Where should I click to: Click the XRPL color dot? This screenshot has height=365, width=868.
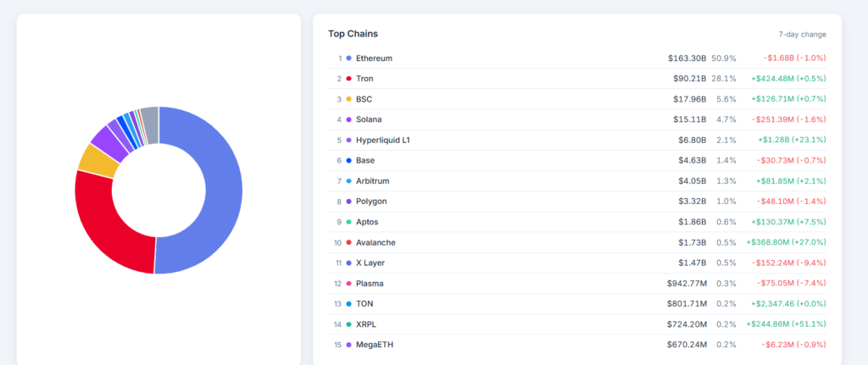(x=348, y=324)
